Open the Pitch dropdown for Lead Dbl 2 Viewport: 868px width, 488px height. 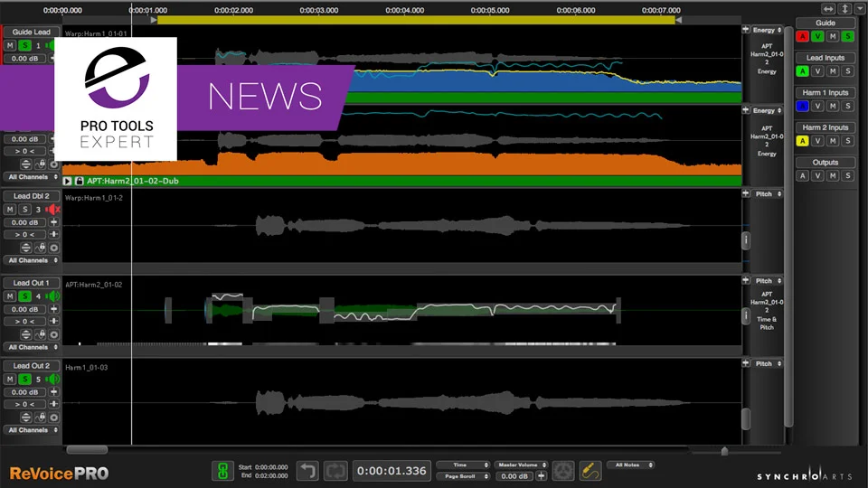(768, 194)
